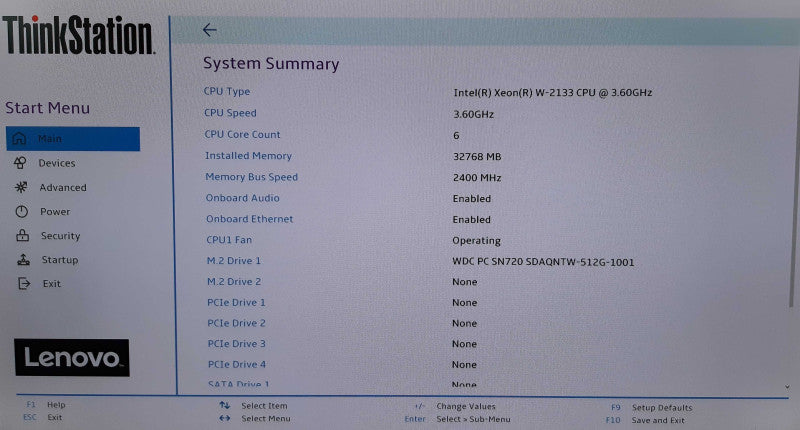
Task: Click the Advanced gear icon
Action: pos(21,187)
